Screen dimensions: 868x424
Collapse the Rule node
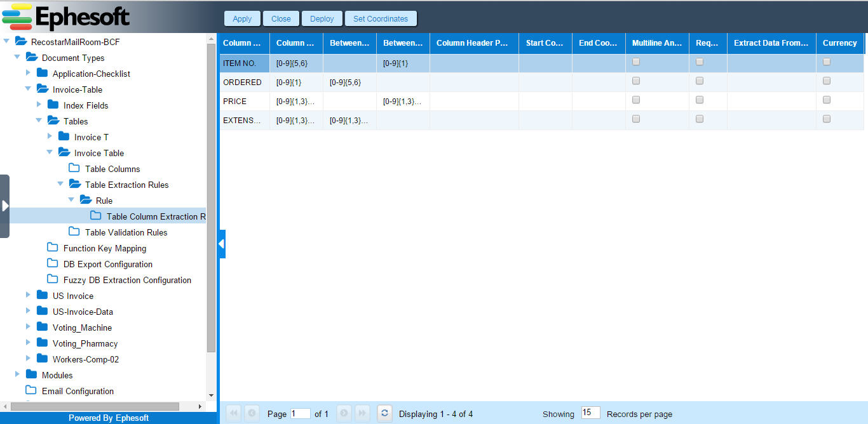point(71,200)
